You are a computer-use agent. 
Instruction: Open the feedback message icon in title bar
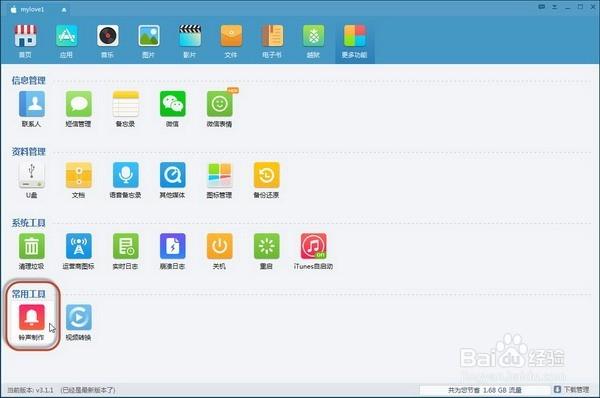(541, 7)
